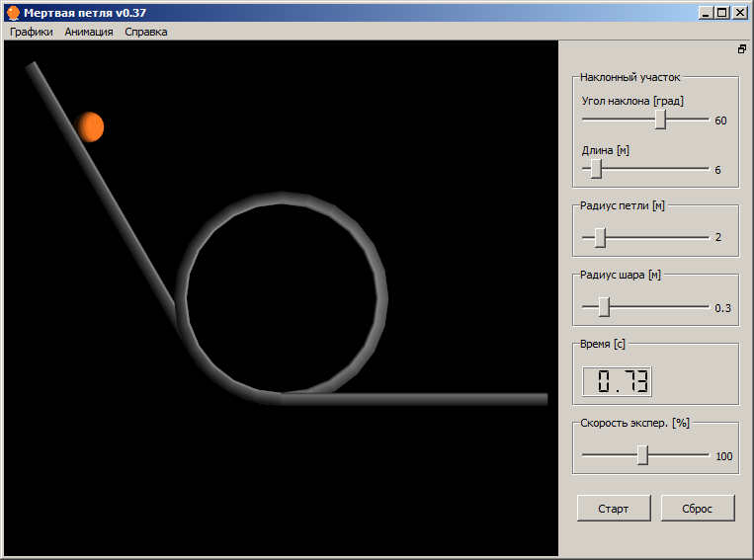754x560 pixels.
Task: Click the Угол наклона [град] label
Action: coord(632,101)
